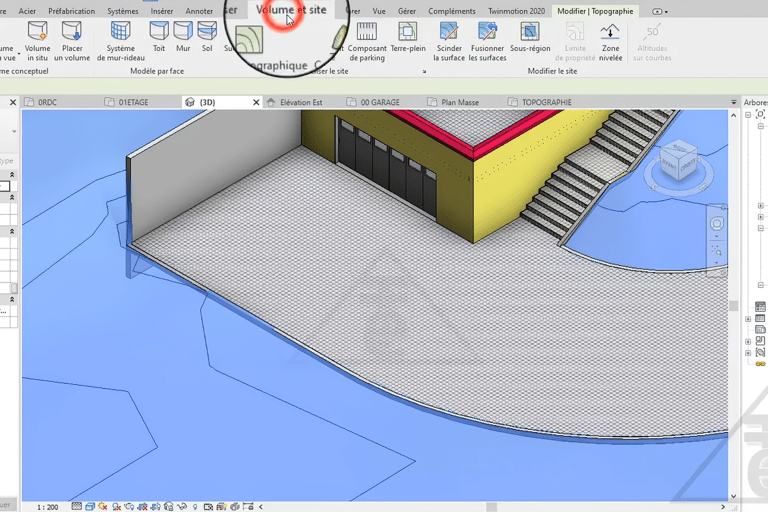Choose Système de mur-rideau tool

pos(120,41)
